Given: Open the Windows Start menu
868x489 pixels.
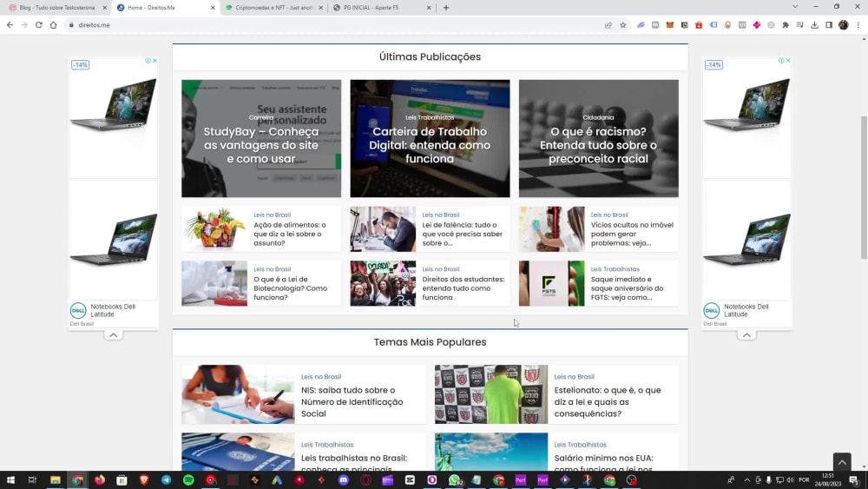Looking at the screenshot, I should click(x=10, y=480).
